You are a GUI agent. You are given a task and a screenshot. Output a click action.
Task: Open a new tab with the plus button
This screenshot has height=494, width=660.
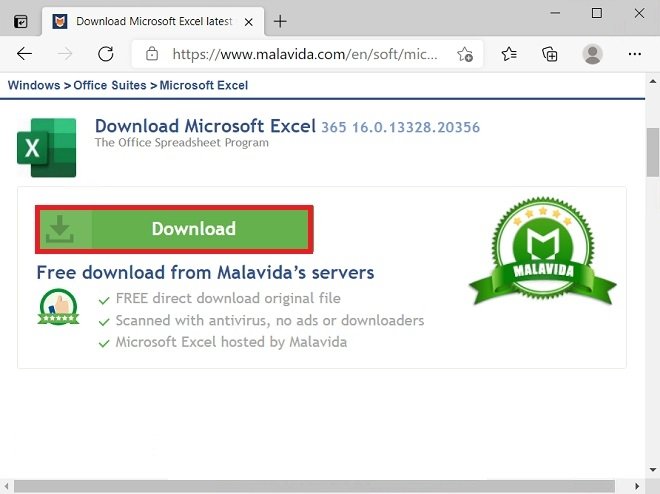(280, 21)
